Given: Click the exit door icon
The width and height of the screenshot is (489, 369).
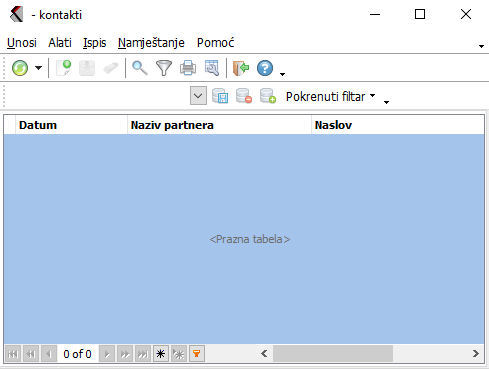Looking at the screenshot, I should coord(241,68).
